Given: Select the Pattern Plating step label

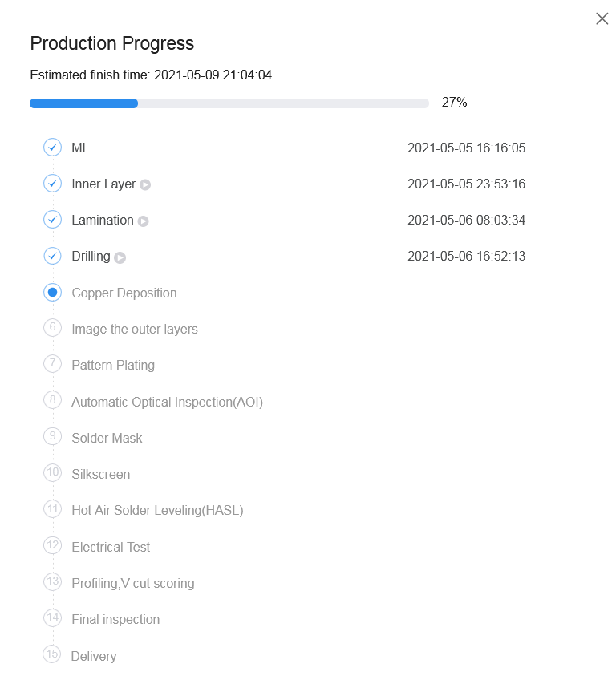Looking at the screenshot, I should click(113, 365).
